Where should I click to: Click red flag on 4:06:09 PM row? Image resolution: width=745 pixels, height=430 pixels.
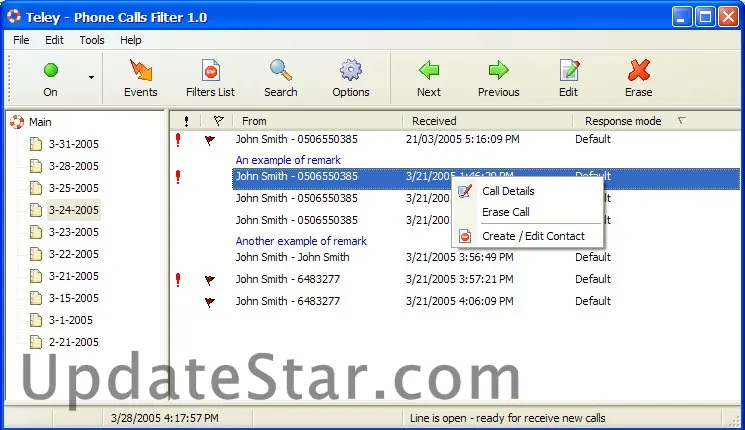point(210,302)
